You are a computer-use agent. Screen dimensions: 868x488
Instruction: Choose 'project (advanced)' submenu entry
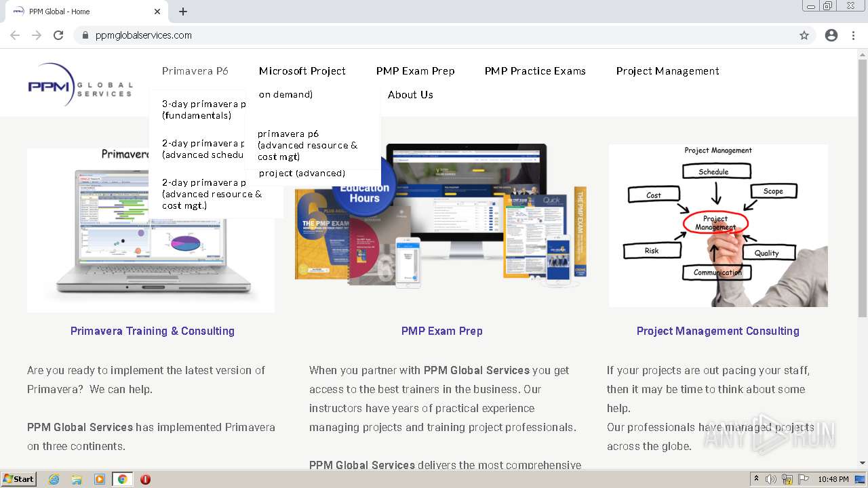[x=302, y=173]
